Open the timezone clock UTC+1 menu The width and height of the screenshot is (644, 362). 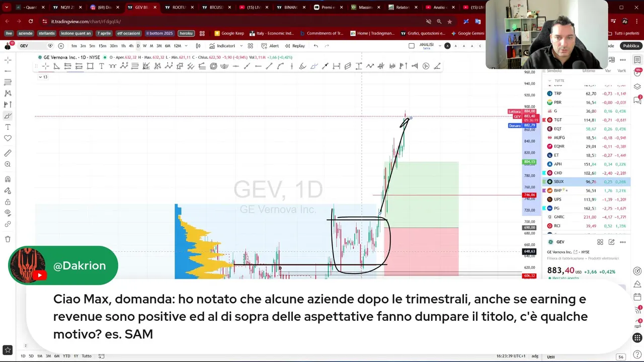[511, 356]
